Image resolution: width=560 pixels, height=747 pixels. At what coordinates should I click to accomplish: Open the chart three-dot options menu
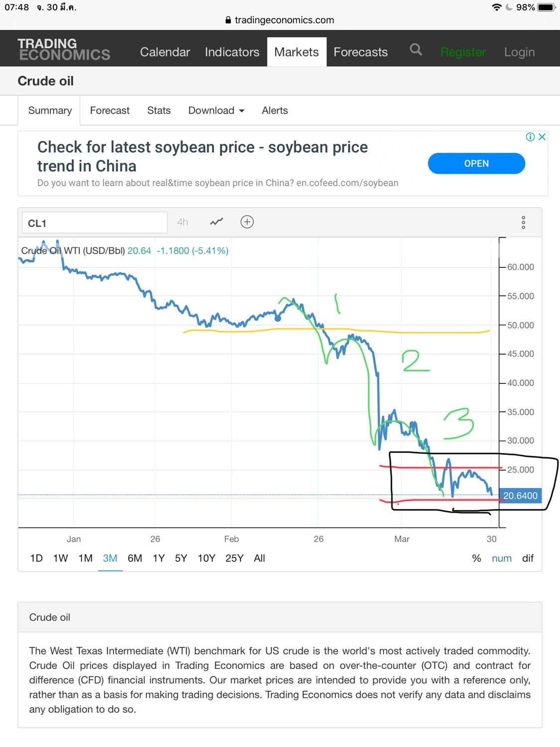(x=523, y=223)
